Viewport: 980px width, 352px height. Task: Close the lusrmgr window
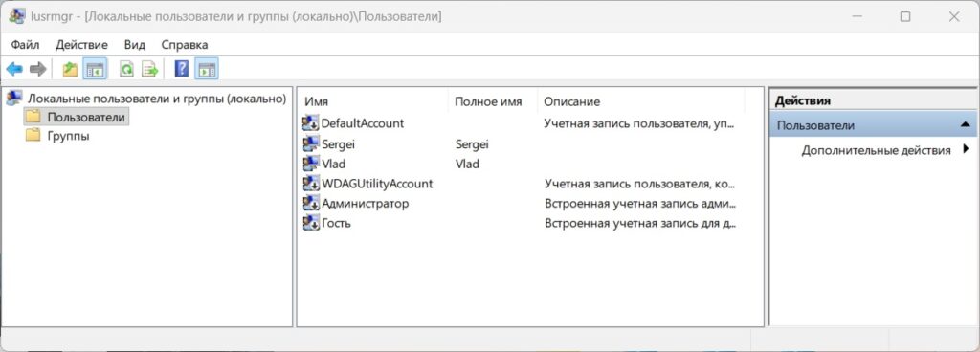point(954,17)
